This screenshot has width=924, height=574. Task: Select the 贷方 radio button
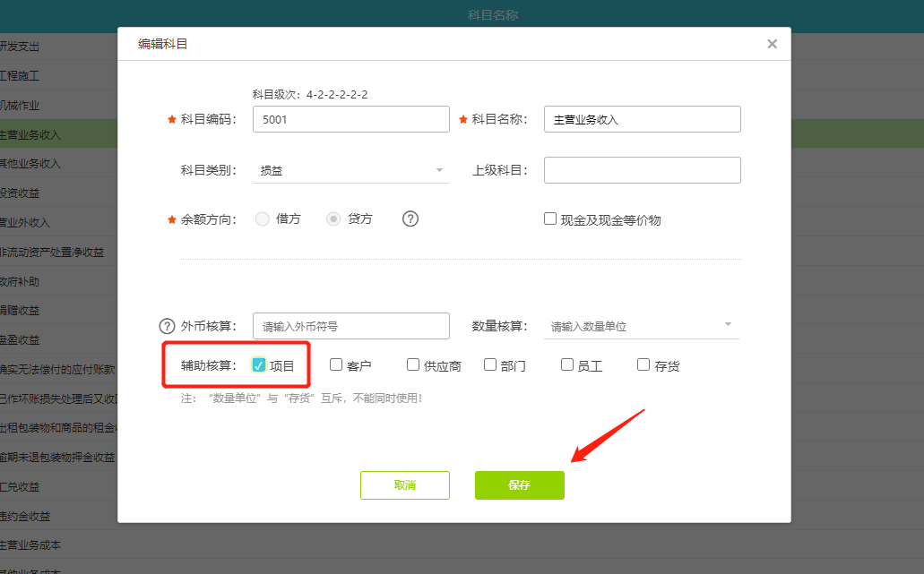point(333,218)
